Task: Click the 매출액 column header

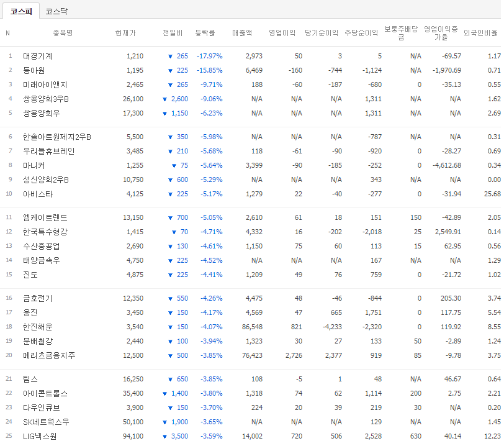Action: 242,33
